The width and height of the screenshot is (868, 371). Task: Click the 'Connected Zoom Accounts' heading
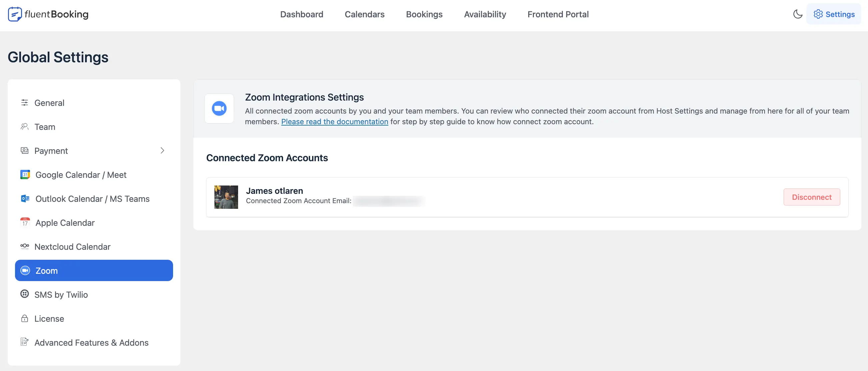click(267, 158)
